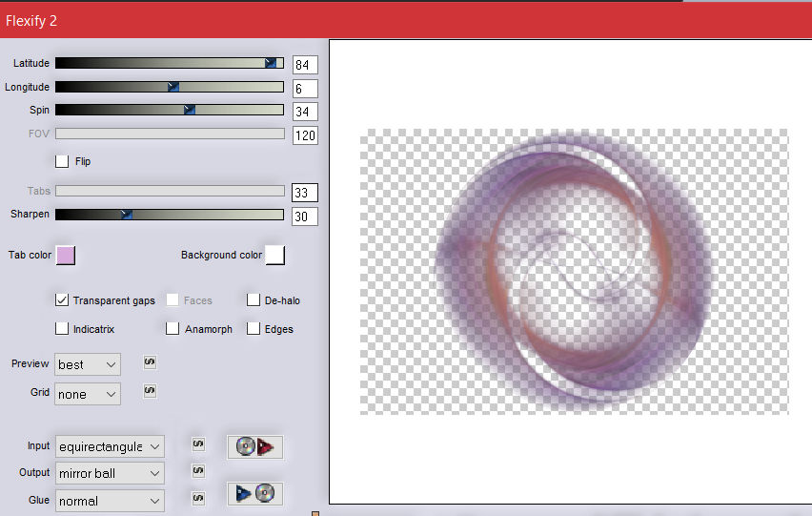The image size is (812, 516).
Task: Click the blue-arrow-and-disc button beside Glue
Action: 254,494
